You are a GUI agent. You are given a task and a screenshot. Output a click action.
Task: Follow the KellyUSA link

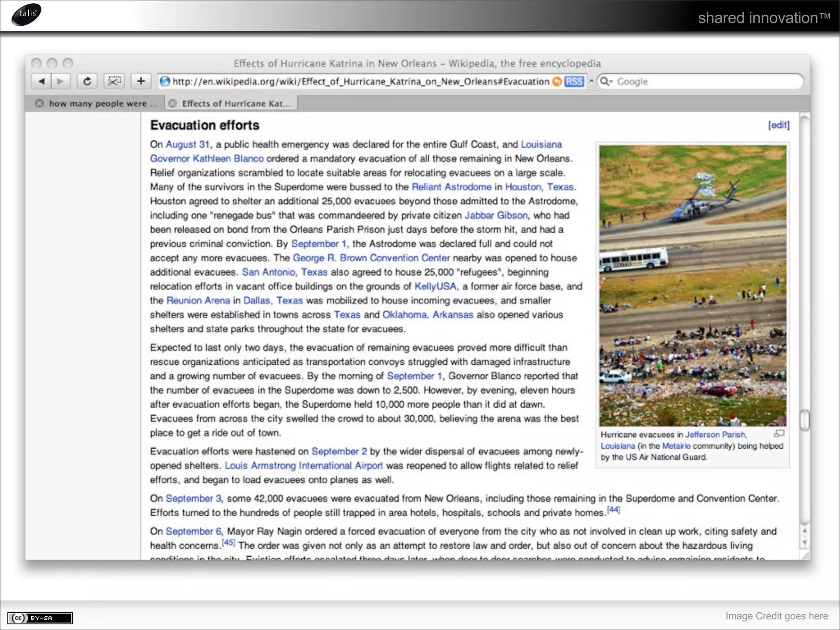tap(435, 286)
